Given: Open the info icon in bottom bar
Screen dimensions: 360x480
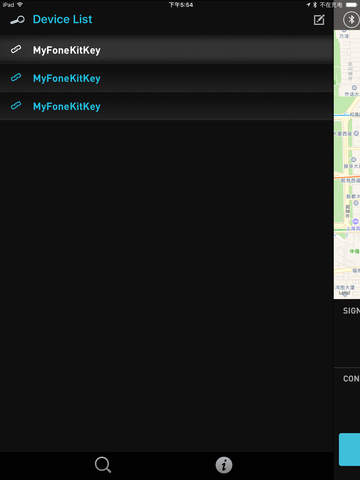Looking at the screenshot, I should (x=224, y=465).
